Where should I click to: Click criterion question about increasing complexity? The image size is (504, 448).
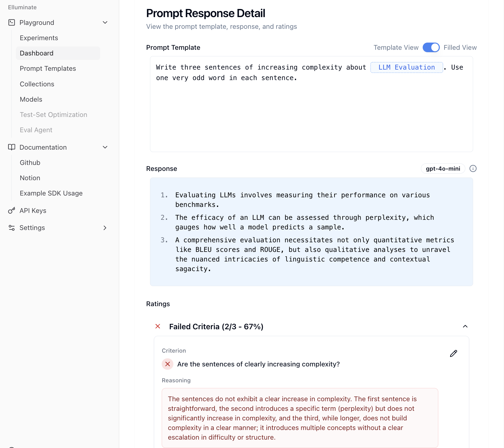259,364
